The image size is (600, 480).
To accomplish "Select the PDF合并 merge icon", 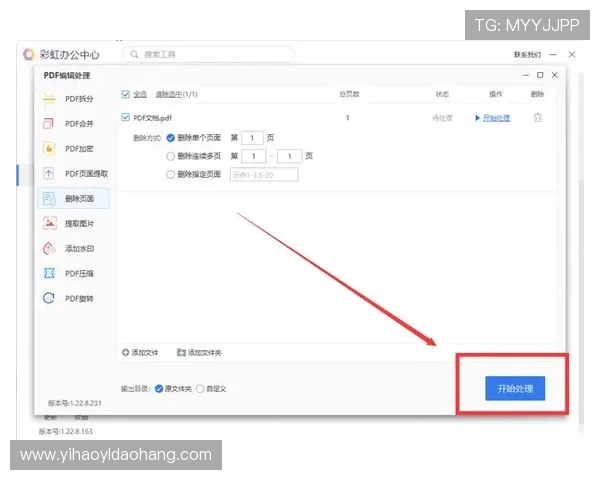I will click(x=49, y=124).
